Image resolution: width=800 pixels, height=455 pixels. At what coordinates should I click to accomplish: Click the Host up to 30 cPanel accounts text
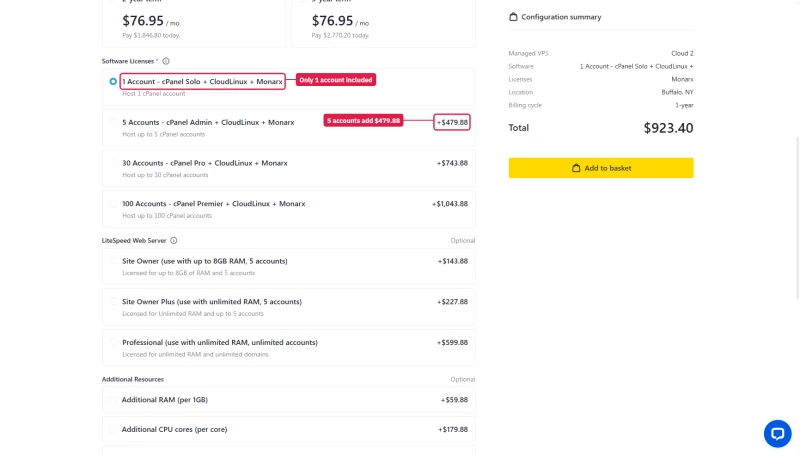pyautogui.click(x=165, y=175)
